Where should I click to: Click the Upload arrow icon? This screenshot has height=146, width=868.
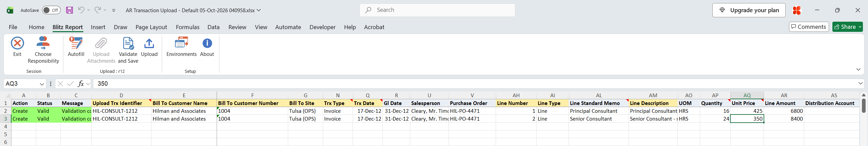[x=149, y=43]
